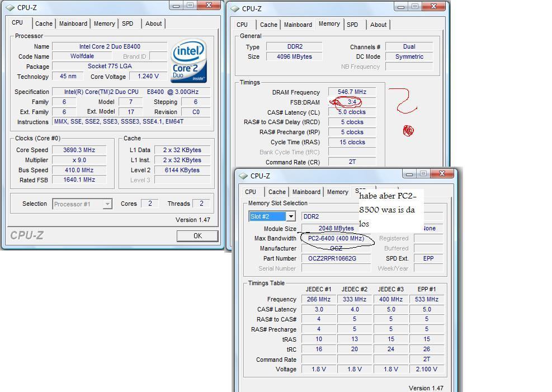Click the Intel Core 2 Duo logo

click(x=189, y=61)
